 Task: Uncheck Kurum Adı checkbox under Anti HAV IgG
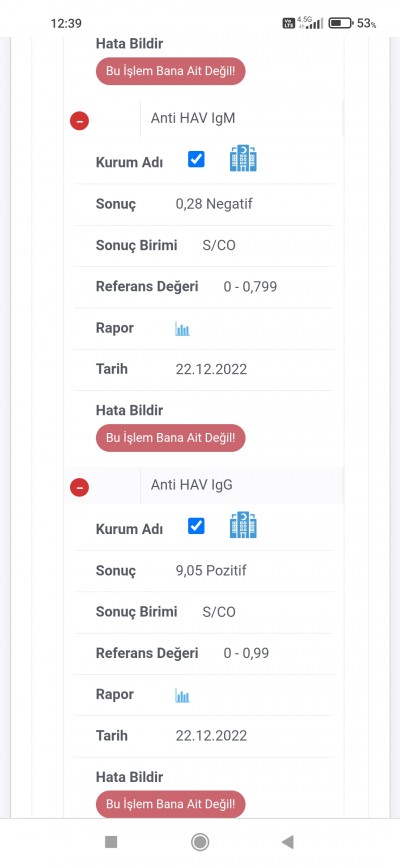coord(196,526)
